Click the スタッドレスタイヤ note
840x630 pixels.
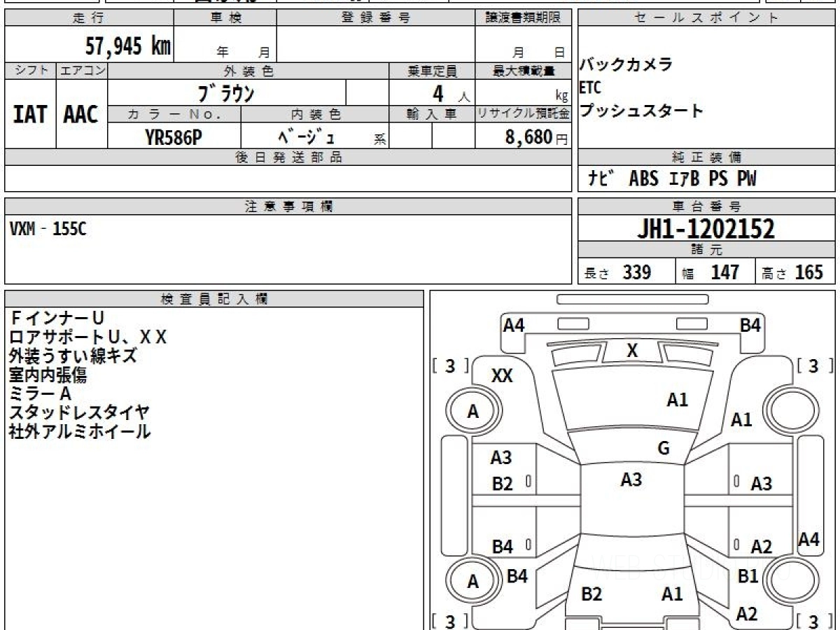click(80, 412)
